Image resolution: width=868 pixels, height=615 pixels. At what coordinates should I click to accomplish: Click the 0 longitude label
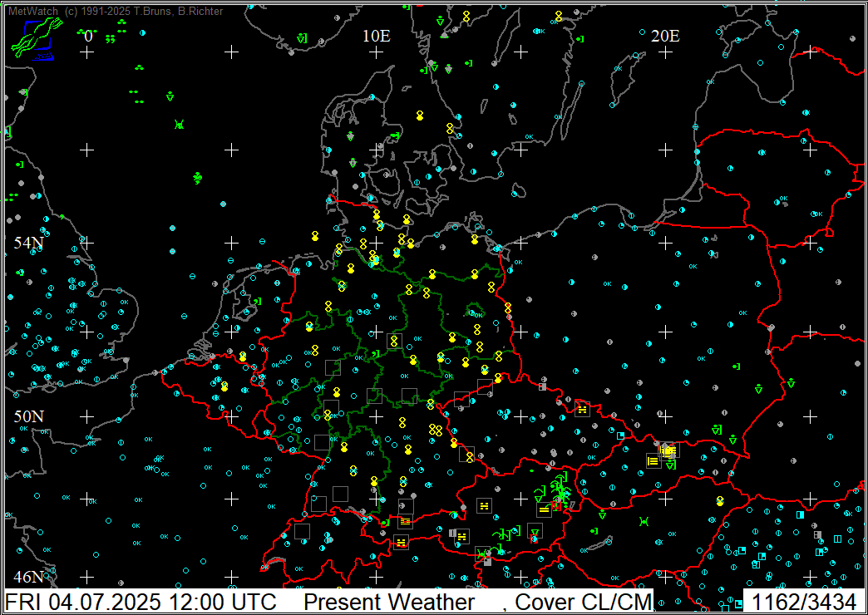(x=88, y=37)
